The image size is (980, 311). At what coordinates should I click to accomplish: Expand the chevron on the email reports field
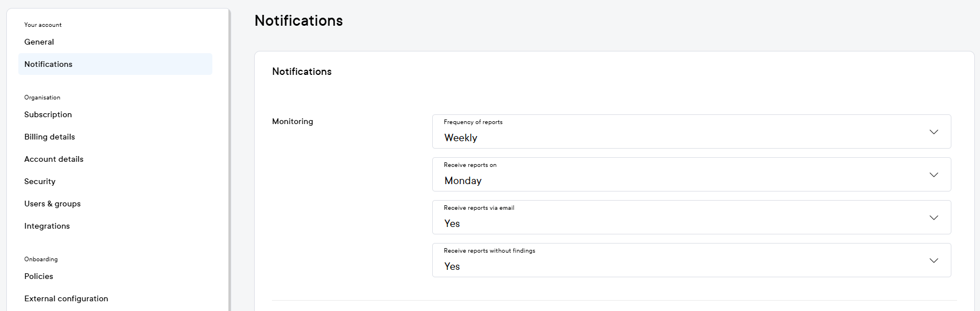point(934,218)
